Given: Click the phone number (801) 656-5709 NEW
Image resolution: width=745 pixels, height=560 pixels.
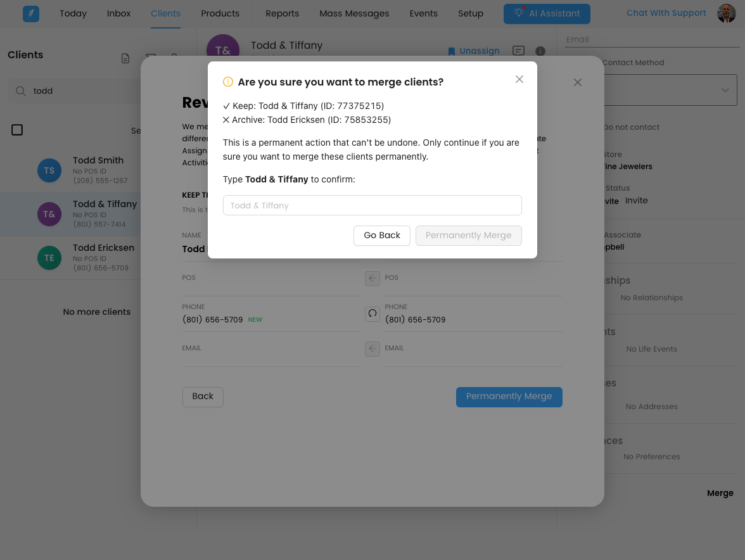Looking at the screenshot, I should [x=222, y=320].
